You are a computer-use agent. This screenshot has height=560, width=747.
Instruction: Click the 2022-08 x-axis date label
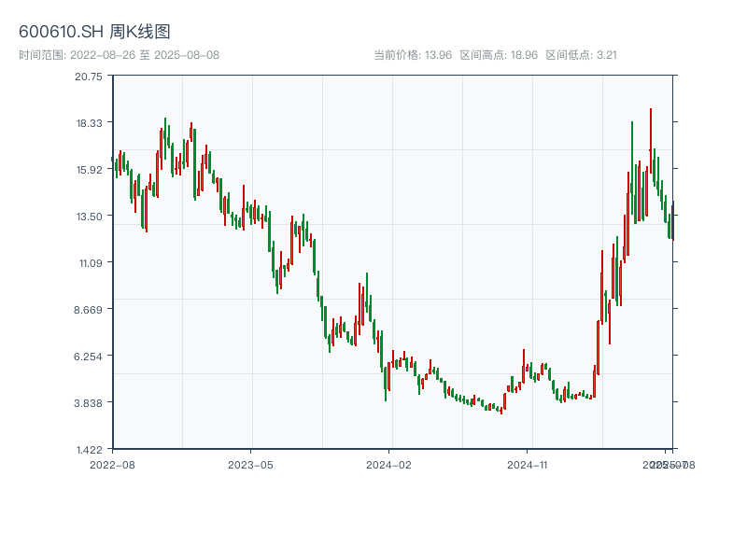(112, 464)
